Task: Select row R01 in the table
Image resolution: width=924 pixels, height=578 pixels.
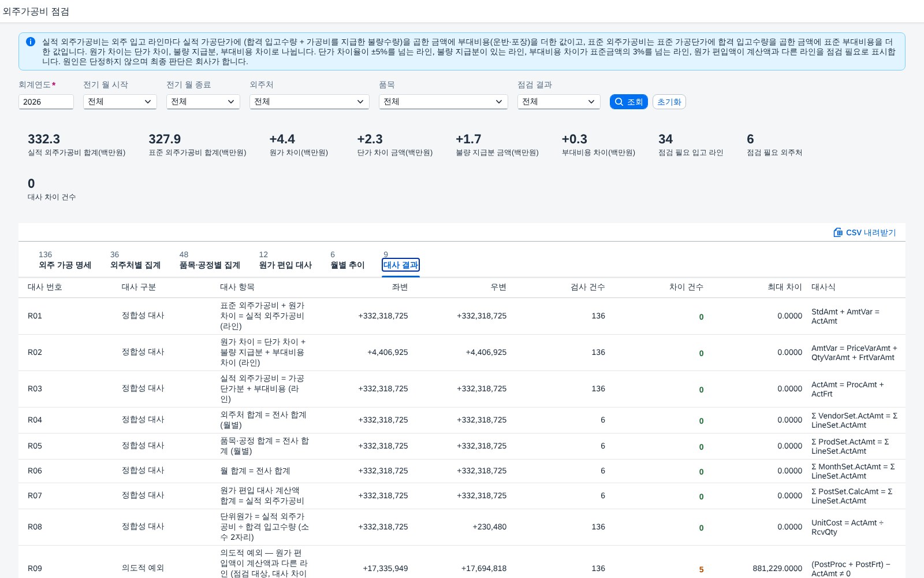Action: (462, 316)
